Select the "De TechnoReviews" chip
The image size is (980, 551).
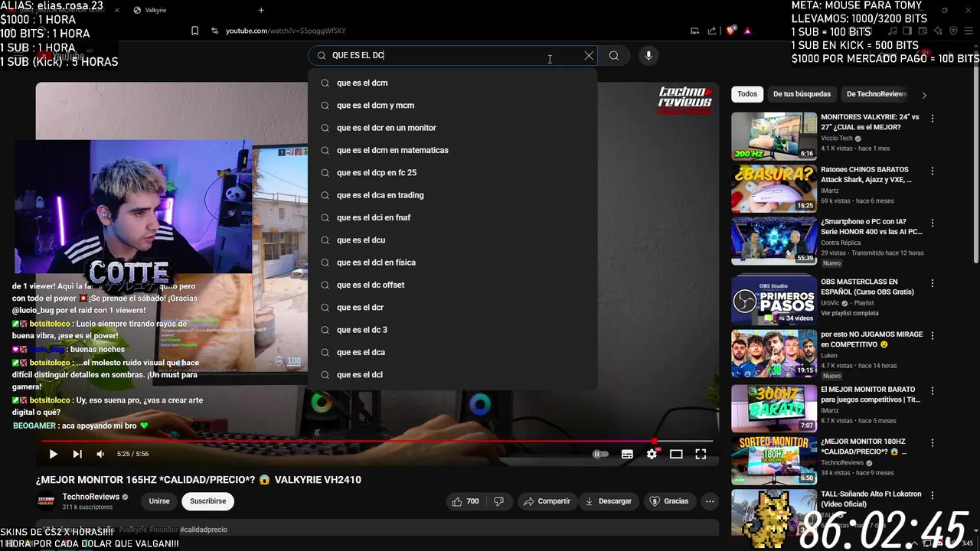coord(877,94)
